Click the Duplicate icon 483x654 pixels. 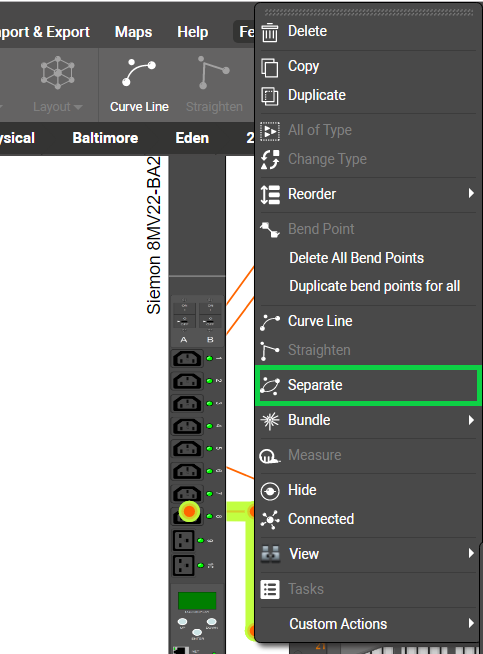point(269,96)
